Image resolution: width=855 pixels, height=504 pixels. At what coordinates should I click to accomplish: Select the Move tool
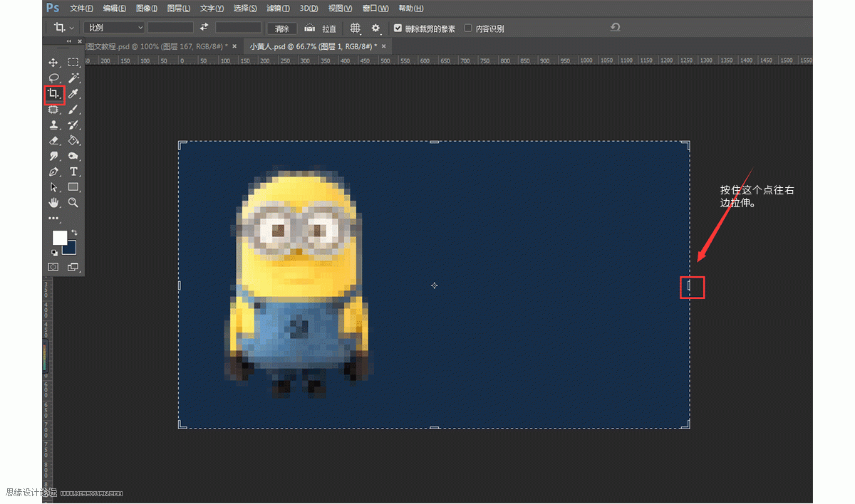pos(53,63)
